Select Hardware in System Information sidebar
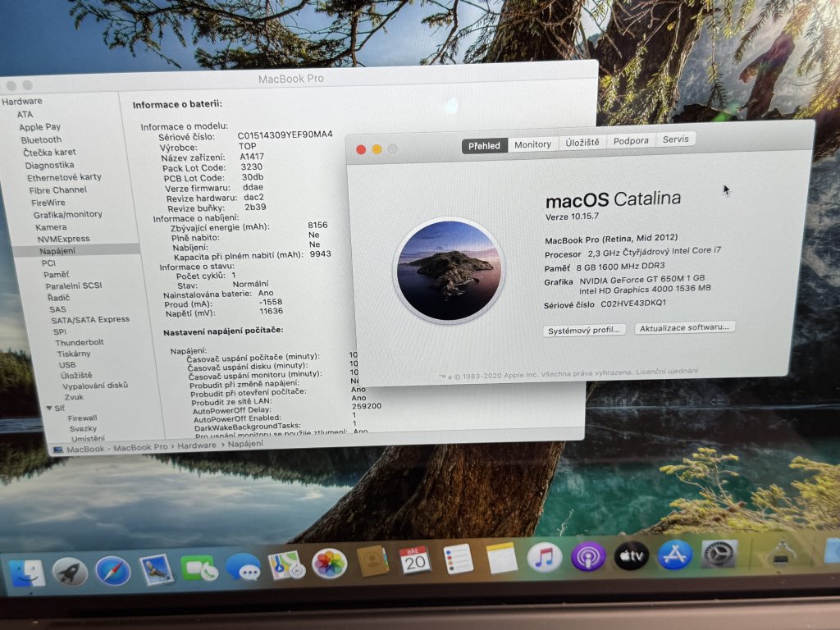 pyautogui.click(x=22, y=101)
